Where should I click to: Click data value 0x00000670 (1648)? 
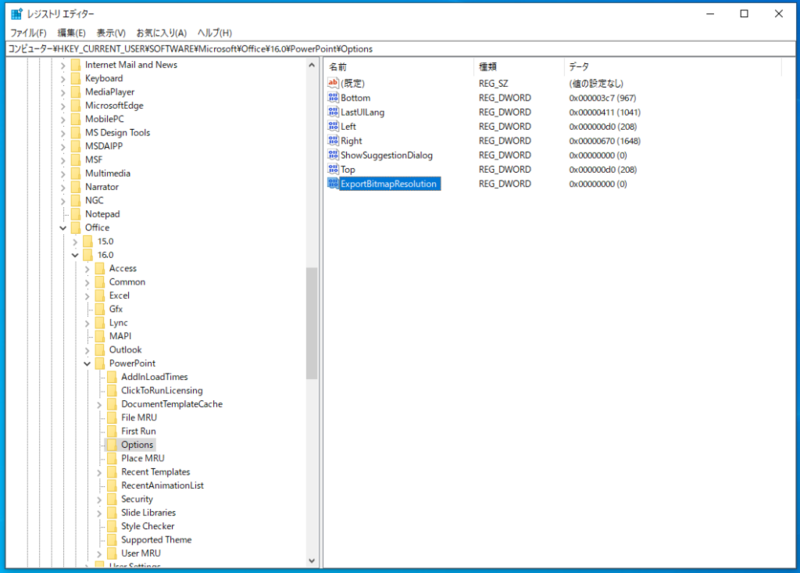click(x=605, y=141)
